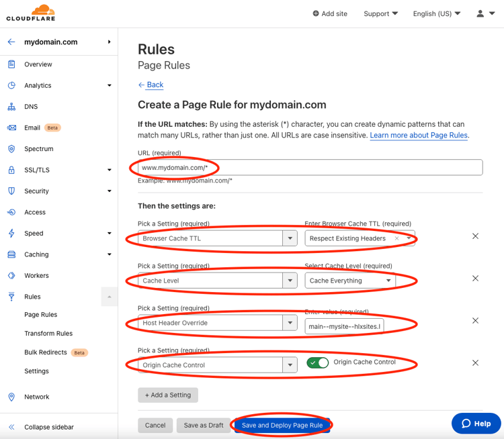Click the Email envelope icon
Viewport: 504px width, 439px height.
(11, 128)
